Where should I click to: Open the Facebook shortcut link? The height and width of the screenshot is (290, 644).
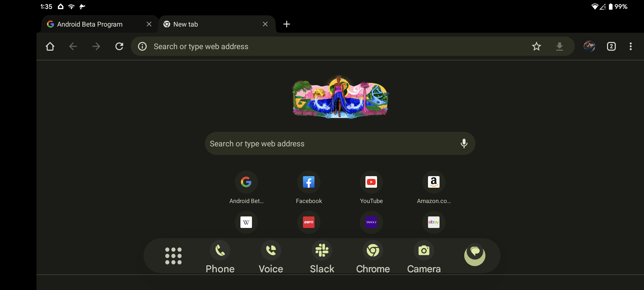click(x=309, y=182)
